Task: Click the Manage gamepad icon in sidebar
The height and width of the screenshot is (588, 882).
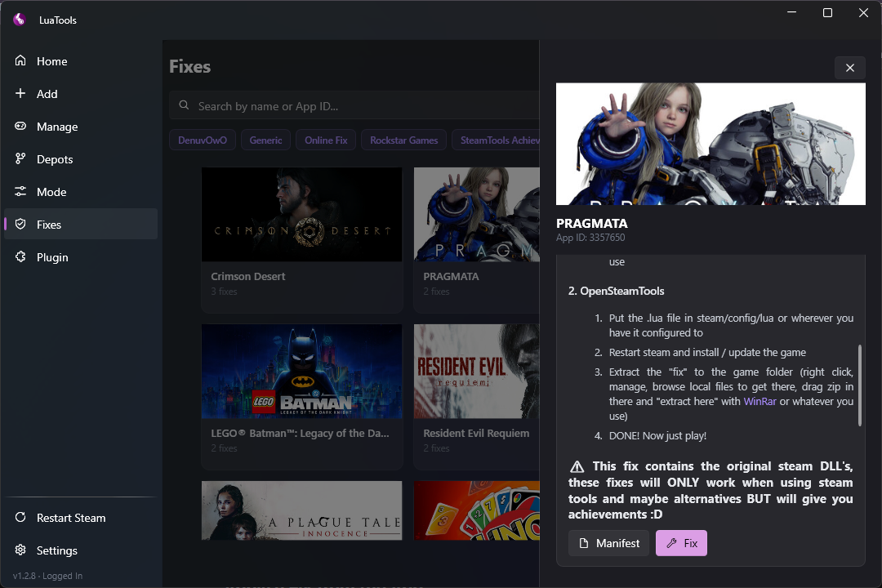Action: pos(20,126)
